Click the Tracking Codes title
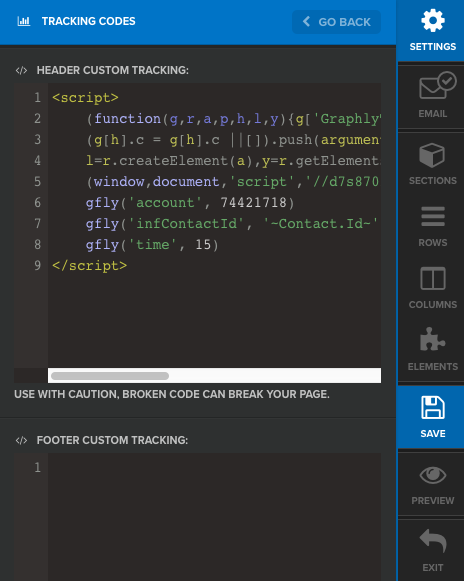Screen dimensions: 464x581 (x=89, y=21)
